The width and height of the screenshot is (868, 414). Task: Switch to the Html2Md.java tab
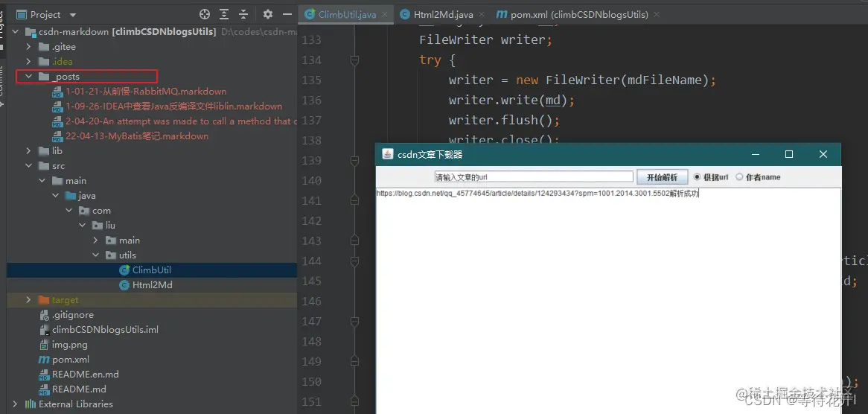[x=441, y=15]
